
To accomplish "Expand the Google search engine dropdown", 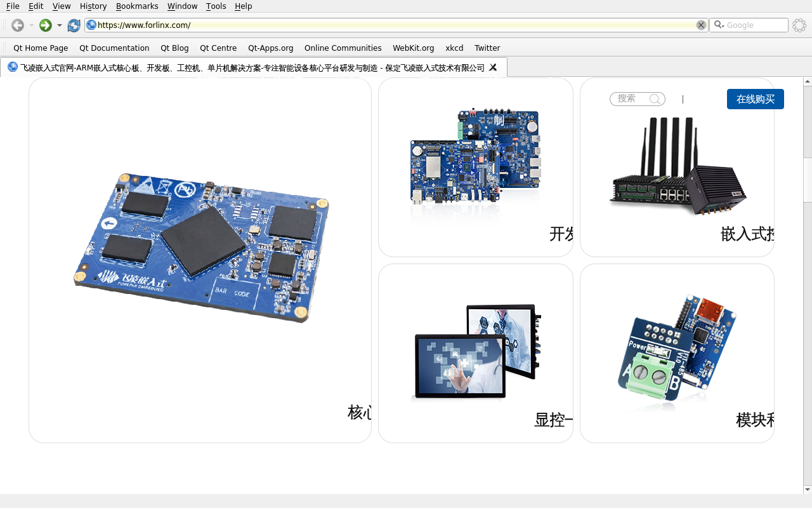I will point(719,25).
